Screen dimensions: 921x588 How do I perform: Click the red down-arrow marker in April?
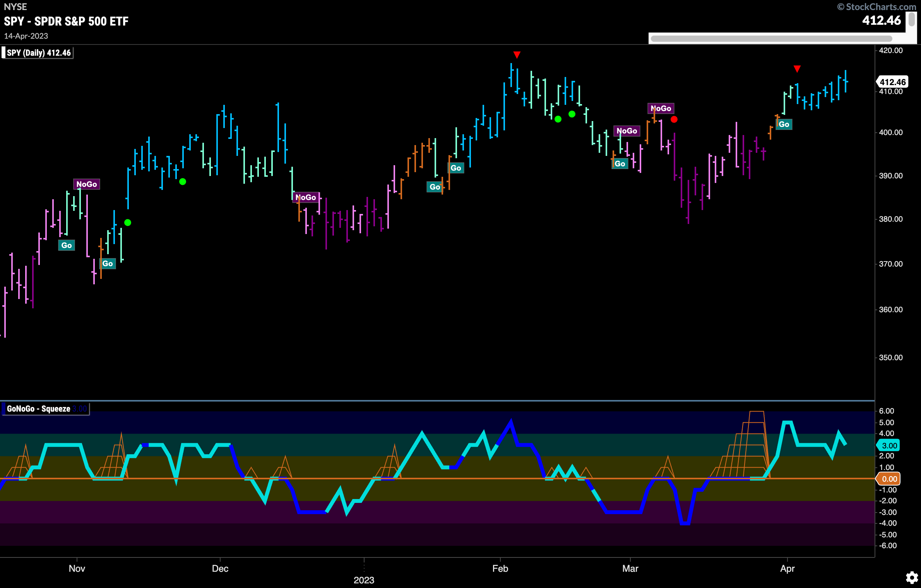[797, 69]
